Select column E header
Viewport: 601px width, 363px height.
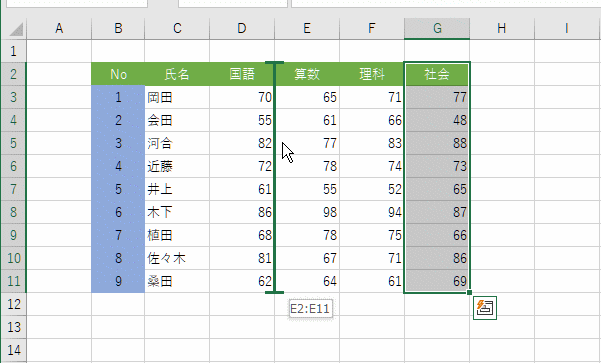(x=307, y=28)
